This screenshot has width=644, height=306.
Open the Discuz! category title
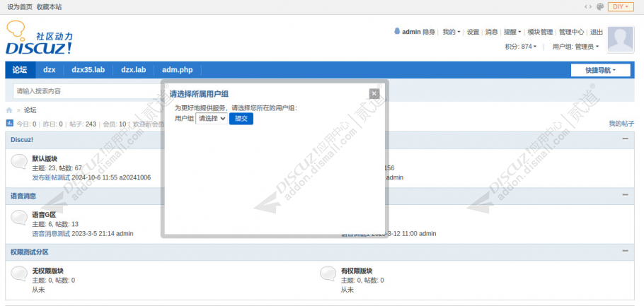[22, 139]
